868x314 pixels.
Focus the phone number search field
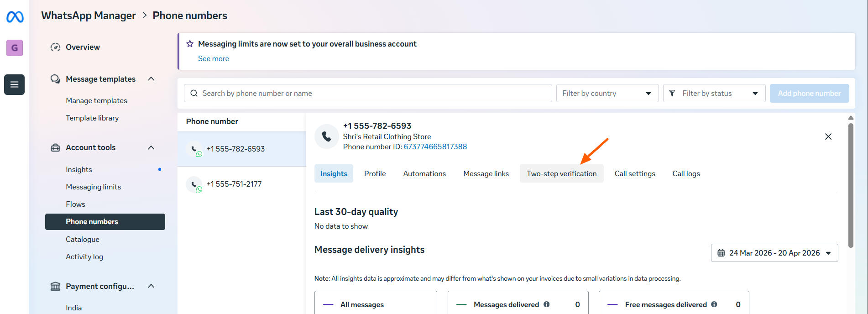point(368,93)
